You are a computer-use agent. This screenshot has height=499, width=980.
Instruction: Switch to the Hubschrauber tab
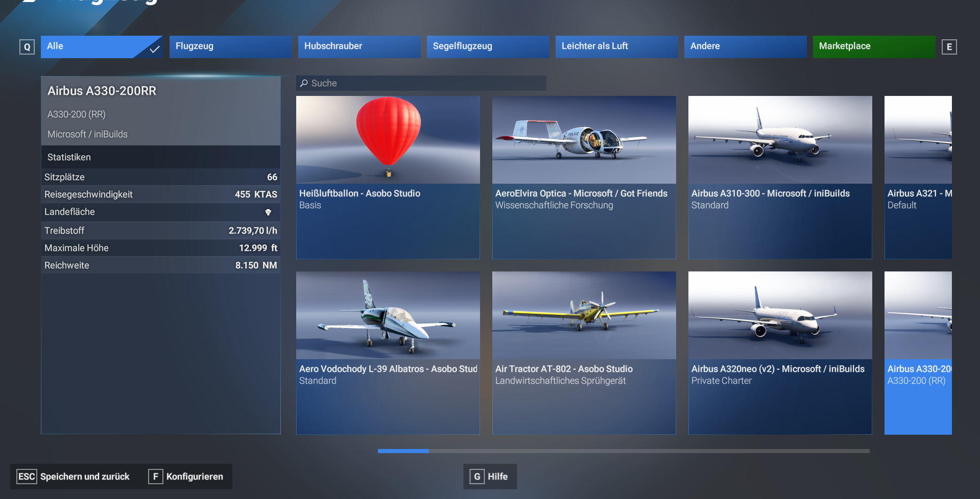tap(360, 47)
